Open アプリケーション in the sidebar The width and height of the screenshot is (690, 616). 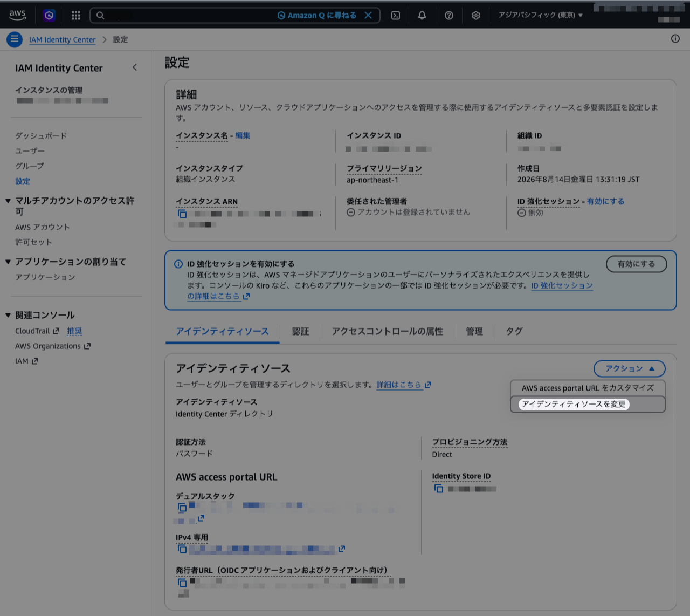point(45,277)
